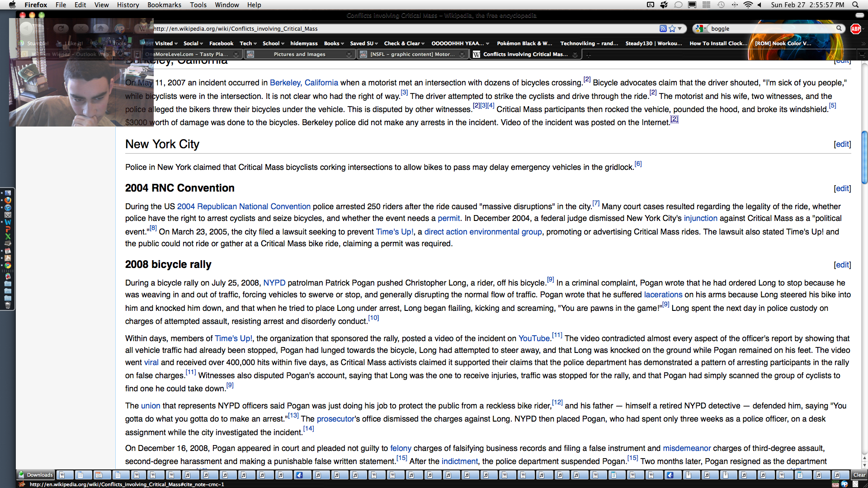Click the search magnifier in the search box

(839, 28)
